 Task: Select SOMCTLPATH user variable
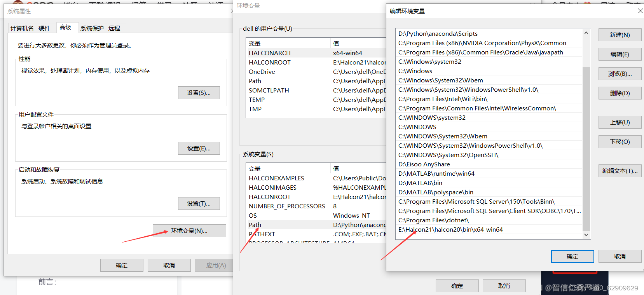316,91
